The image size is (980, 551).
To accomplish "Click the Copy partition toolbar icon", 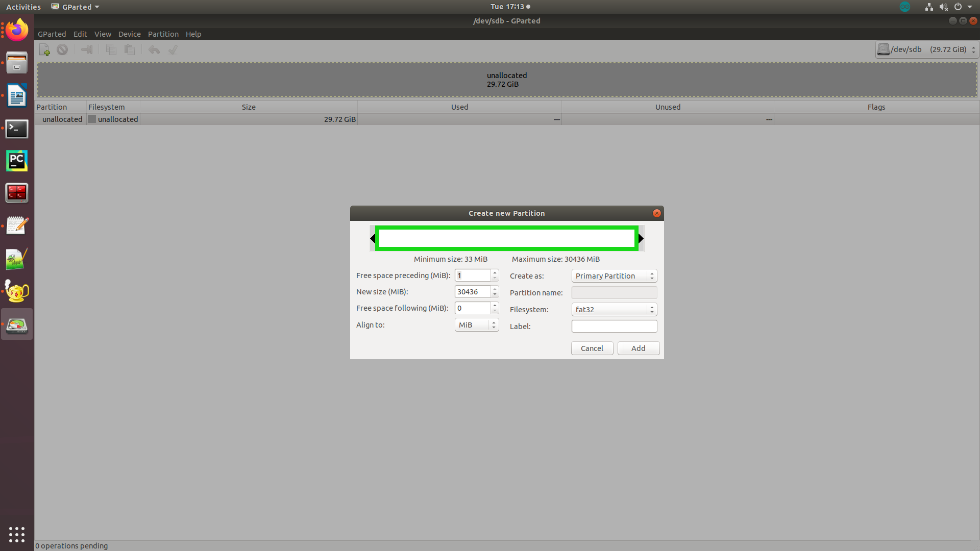I will coord(111,49).
